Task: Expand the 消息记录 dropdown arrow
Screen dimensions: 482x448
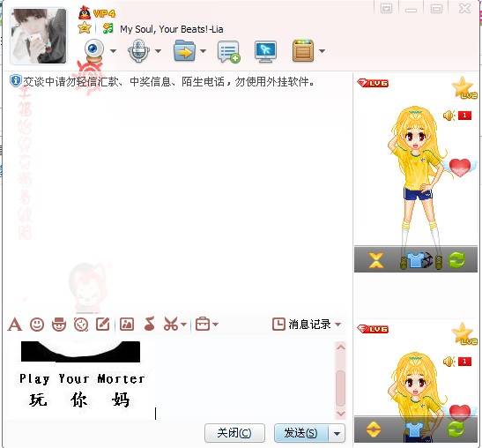Action: 338,325
